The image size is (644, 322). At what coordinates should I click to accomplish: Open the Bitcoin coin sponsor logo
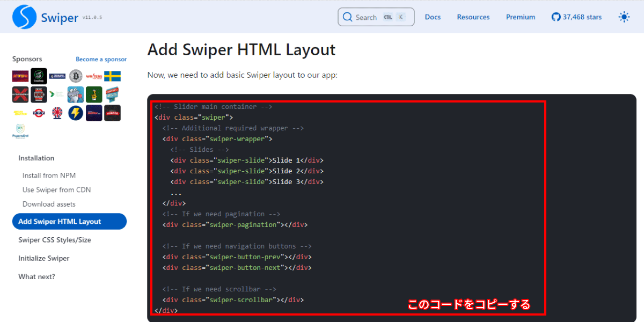click(76, 76)
